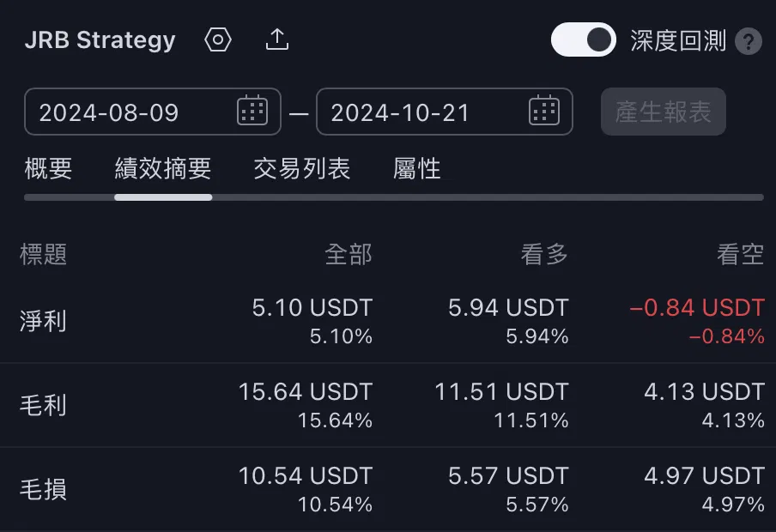Screen dimensions: 776x532
Task: Click the tab bar horizontal scroll indicator
Action: [x=163, y=197]
